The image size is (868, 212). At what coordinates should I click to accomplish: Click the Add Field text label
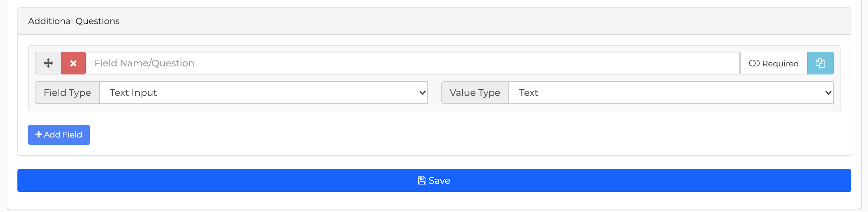pos(63,135)
